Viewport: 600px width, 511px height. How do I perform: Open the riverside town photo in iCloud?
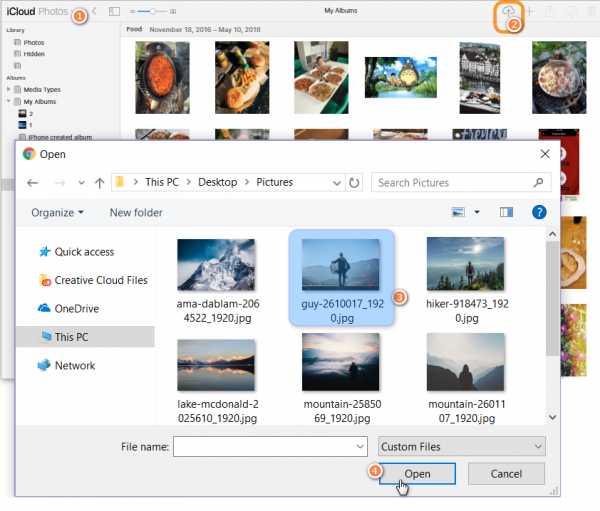pos(479,78)
